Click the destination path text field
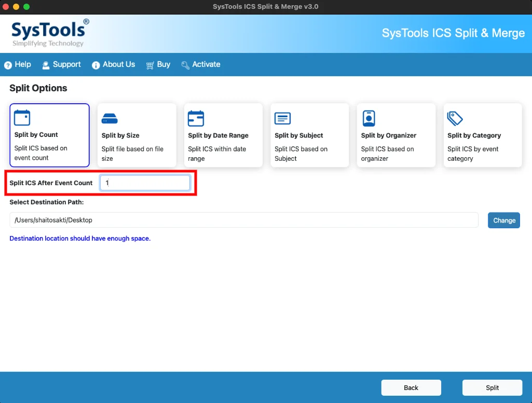Image resolution: width=532 pixels, height=403 pixels. pos(244,220)
